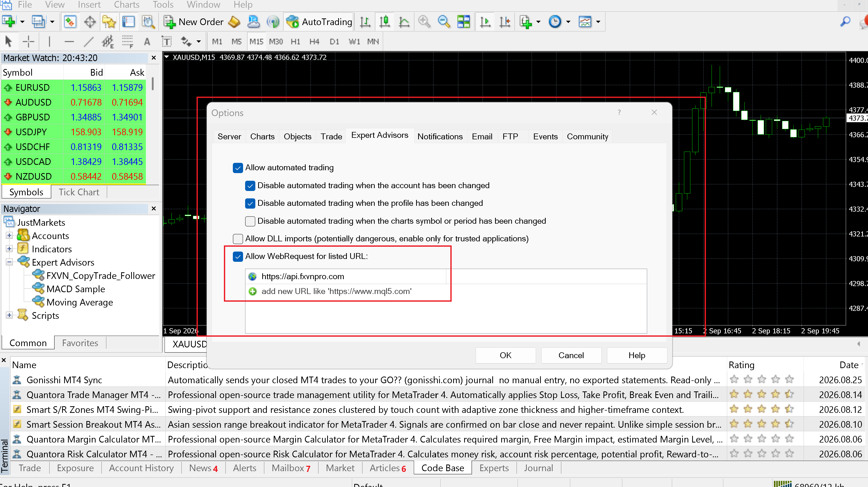Pick the trendline drawing tool
This screenshot has width=868, height=487.
88,41
